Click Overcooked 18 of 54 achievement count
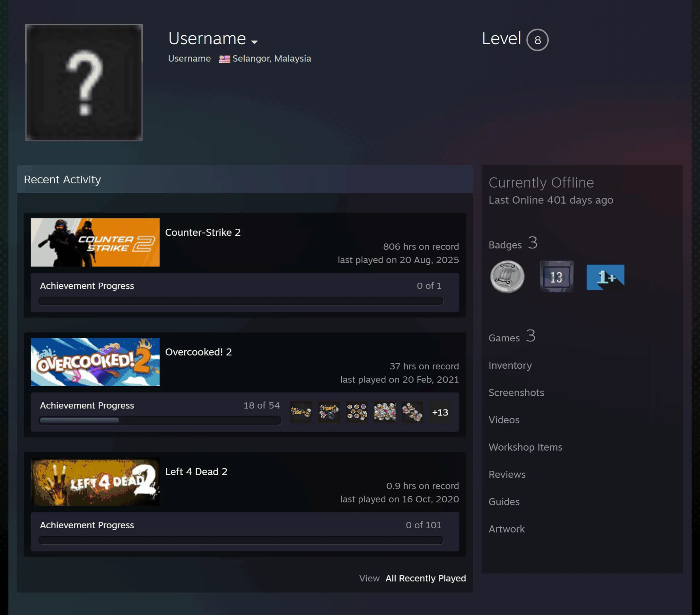Viewport: 700px width, 615px height. tap(261, 405)
